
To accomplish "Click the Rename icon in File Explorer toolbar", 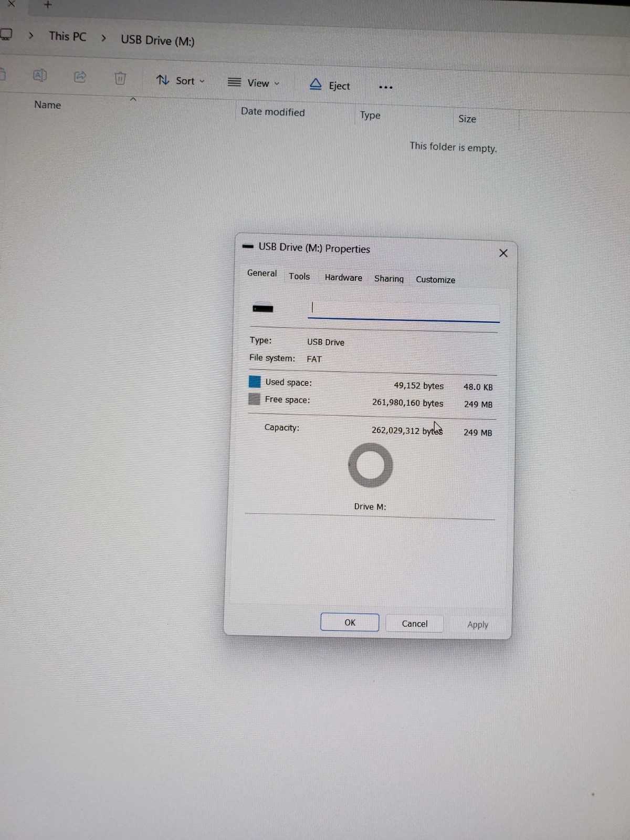I will click(40, 76).
